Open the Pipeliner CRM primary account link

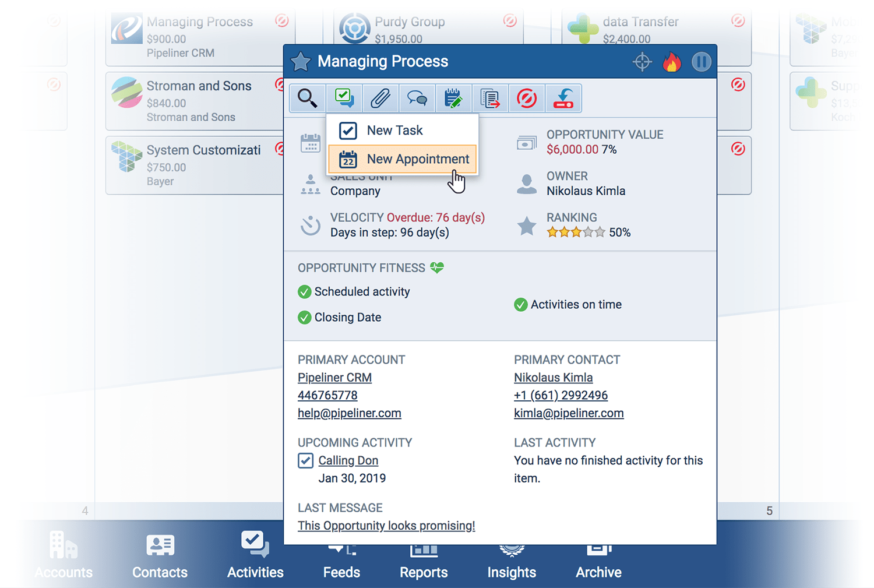334,378
